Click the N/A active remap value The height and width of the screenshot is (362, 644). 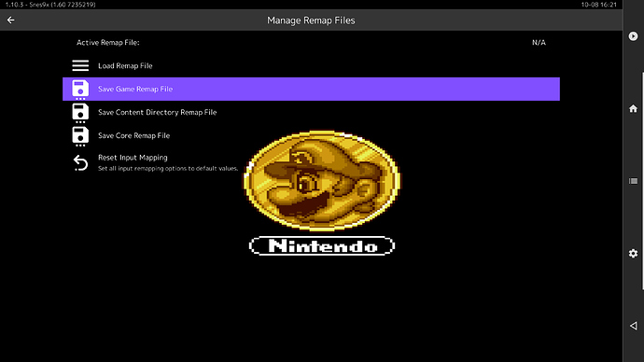[x=539, y=42]
